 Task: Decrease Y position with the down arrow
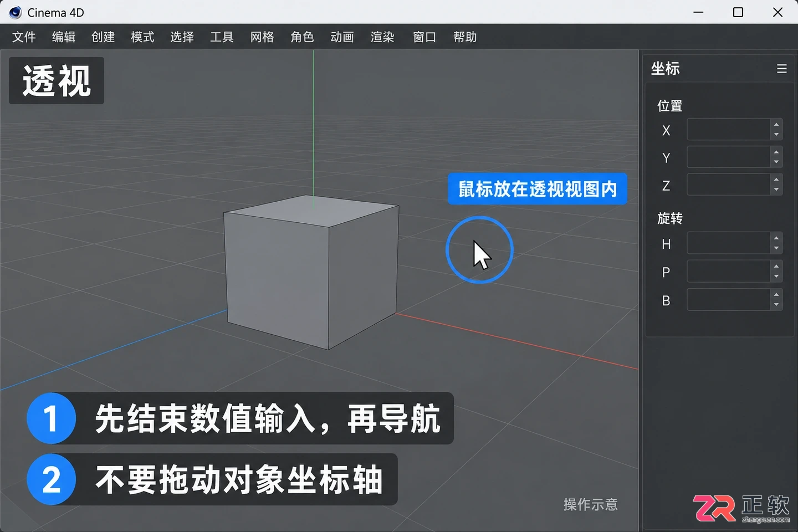tap(776, 162)
